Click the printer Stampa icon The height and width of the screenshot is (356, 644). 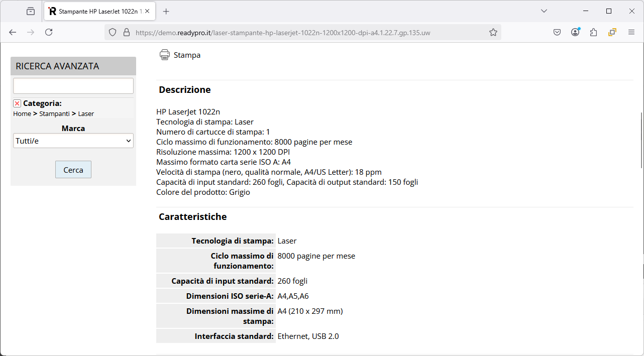[165, 55]
